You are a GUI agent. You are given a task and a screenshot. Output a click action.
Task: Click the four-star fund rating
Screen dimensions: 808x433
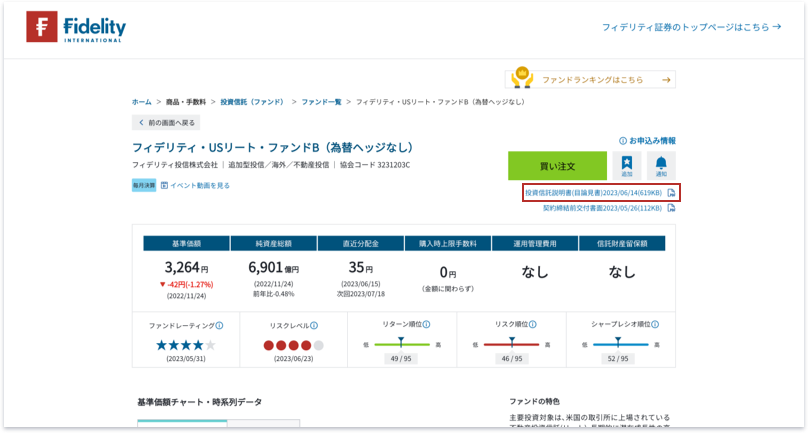(186, 345)
